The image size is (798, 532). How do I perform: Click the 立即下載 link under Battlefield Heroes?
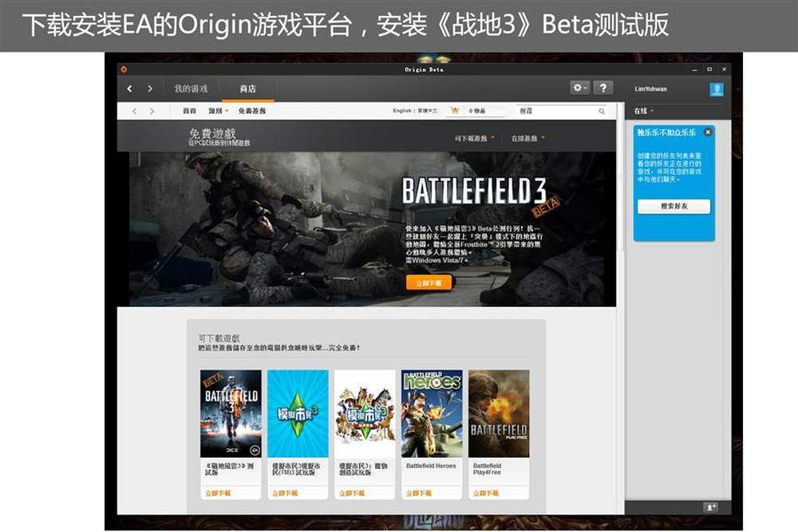coord(419,494)
